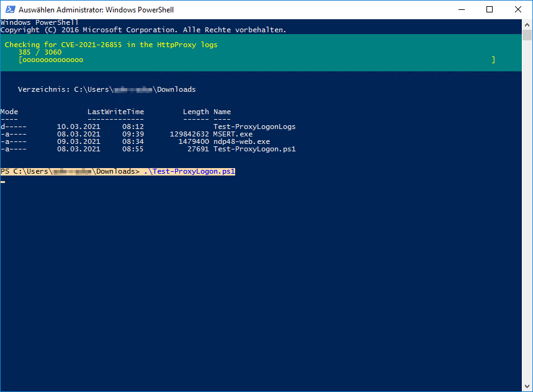Click the file size '27691'
533x392 pixels.
198,149
